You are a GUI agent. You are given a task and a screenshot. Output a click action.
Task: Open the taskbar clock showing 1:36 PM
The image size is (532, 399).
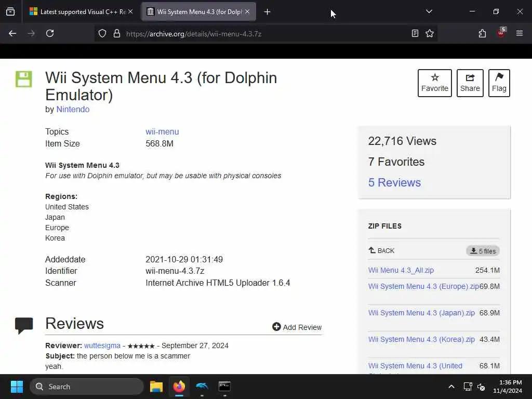pyautogui.click(x=508, y=387)
